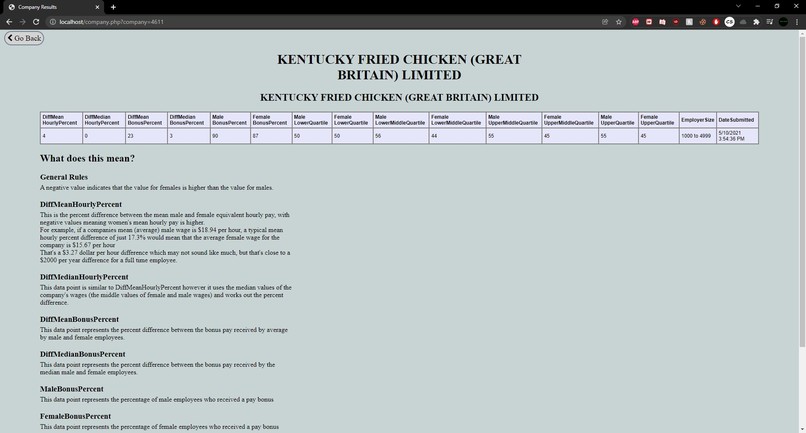Select the cell with value 56
Image resolution: width=806 pixels, height=433 pixels.
click(x=401, y=136)
